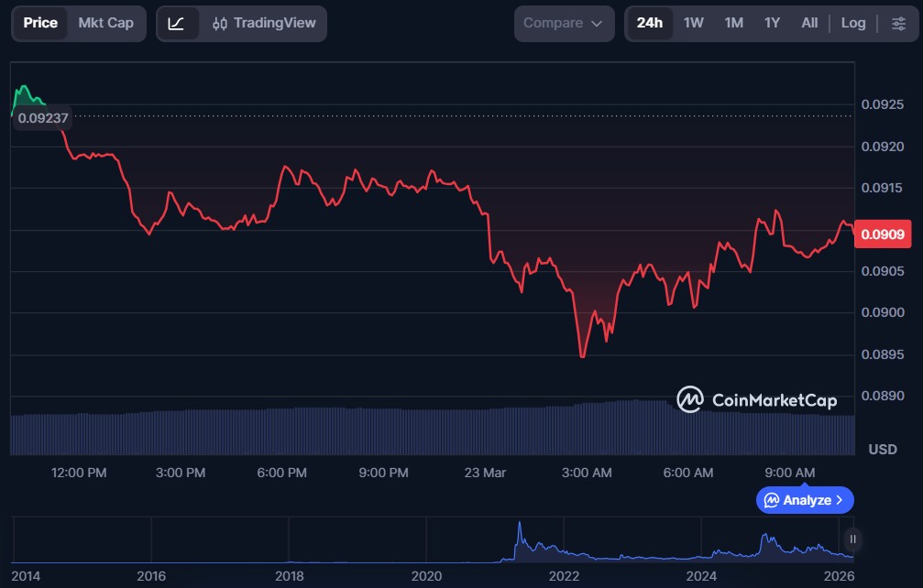Click the 2022 marker on history timeline
923x588 pixels.
pos(564,576)
